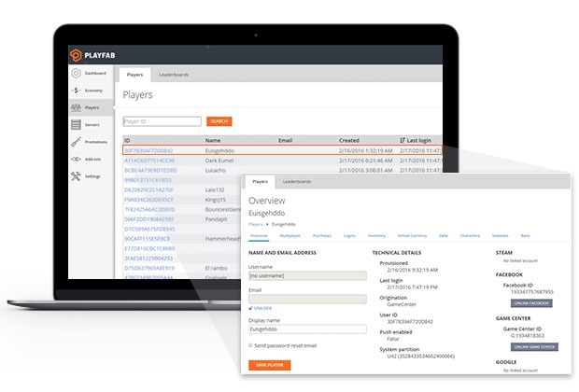Click the name 'Lucacho'
The height and width of the screenshot is (392, 579).
(x=216, y=170)
